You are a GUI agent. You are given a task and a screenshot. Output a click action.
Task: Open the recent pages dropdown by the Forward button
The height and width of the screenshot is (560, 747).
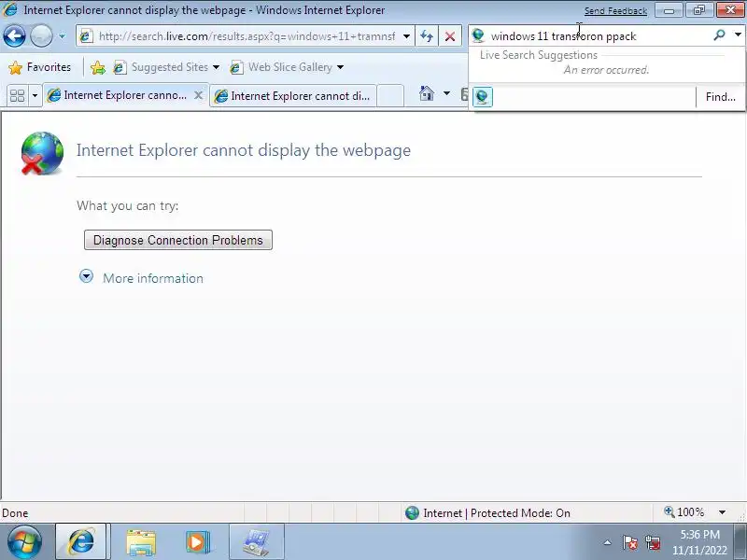[62, 35]
